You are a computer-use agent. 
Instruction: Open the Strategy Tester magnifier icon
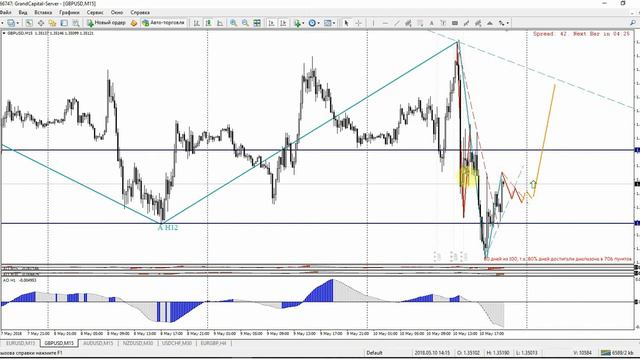76,23
